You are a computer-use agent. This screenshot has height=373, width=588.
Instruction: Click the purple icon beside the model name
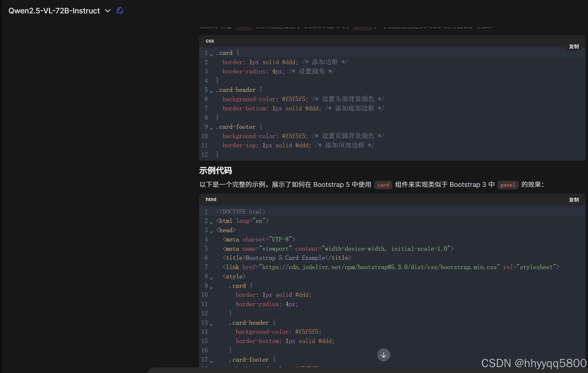[120, 11]
